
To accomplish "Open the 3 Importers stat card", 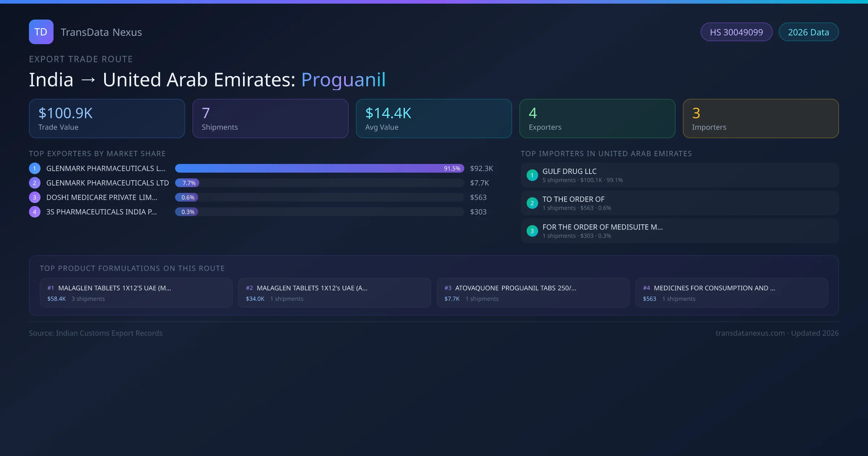I will coord(761,119).
